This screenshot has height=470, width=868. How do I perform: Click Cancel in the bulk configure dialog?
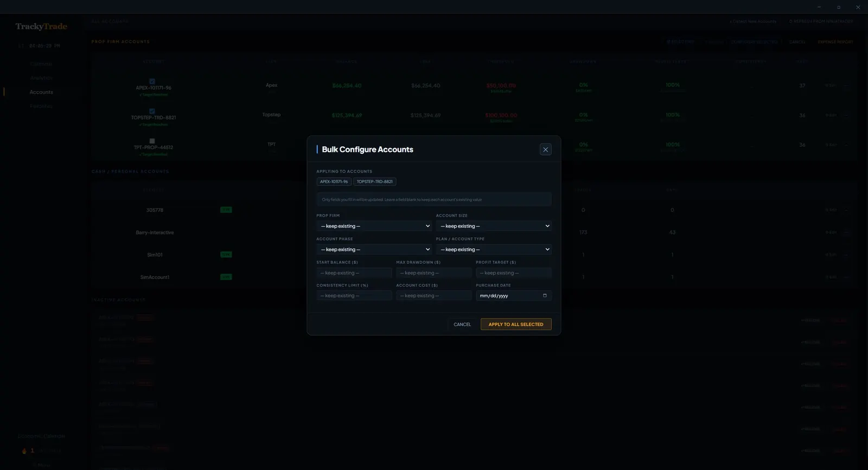tap(462, 325)
